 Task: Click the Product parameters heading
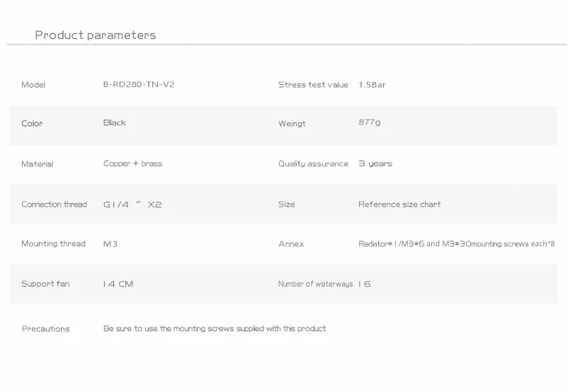96,35
